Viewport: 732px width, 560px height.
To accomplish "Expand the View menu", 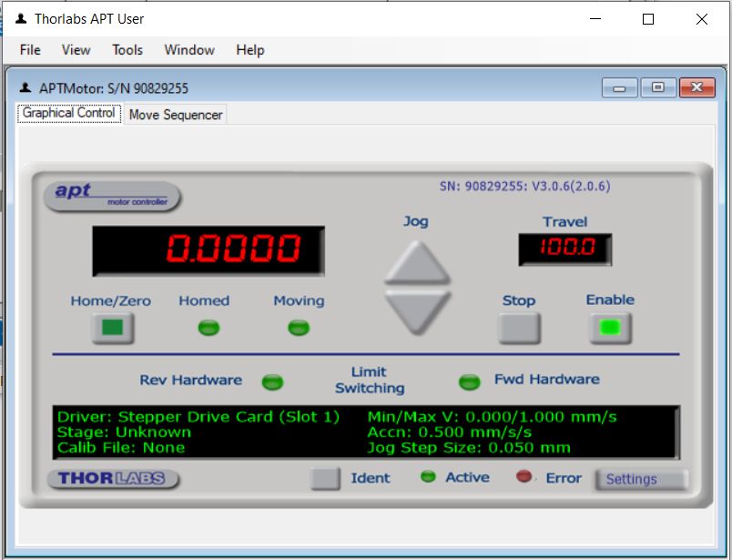I will [76, 50].
